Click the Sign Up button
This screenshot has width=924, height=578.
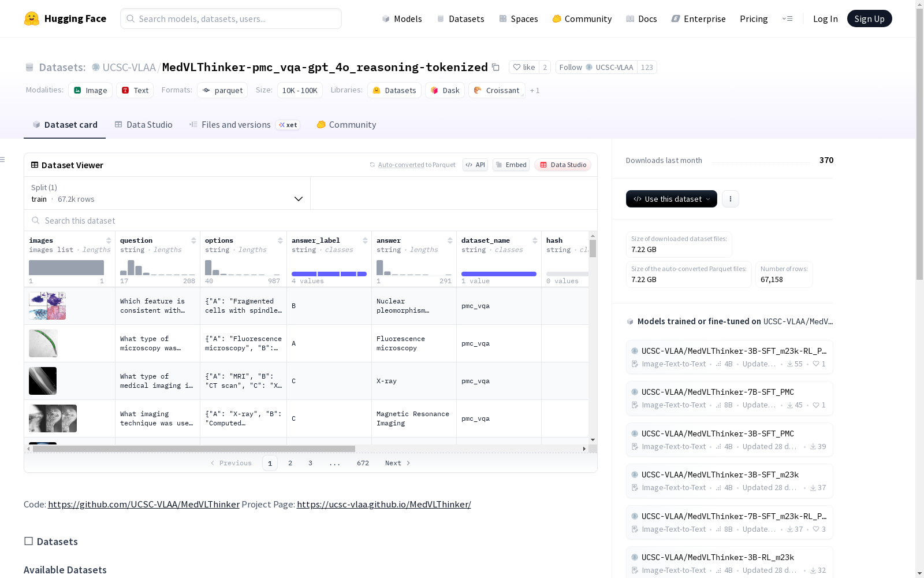pyautogui.click(x=869, y=18)
